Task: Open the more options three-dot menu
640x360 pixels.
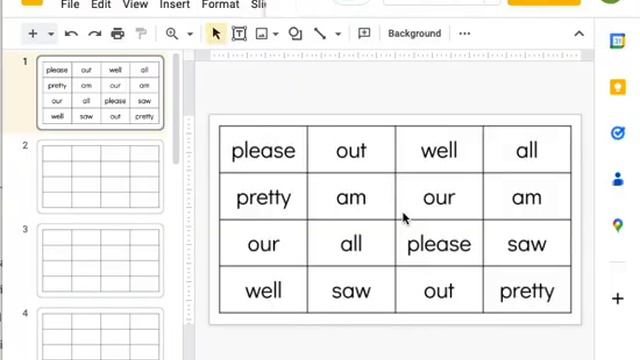Action: 464,33
